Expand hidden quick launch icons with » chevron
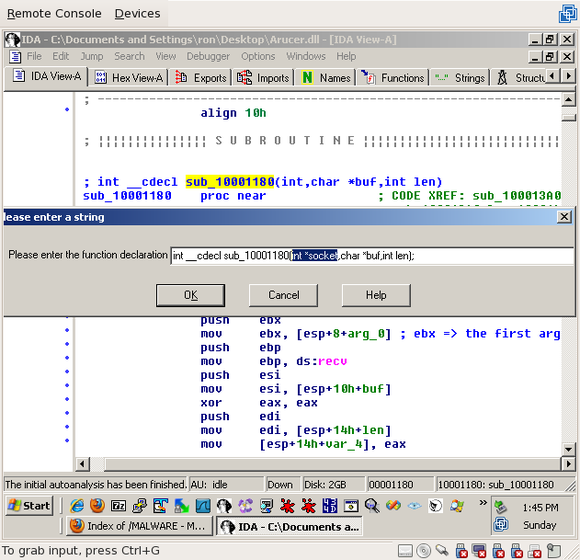 tap(483, 503)
